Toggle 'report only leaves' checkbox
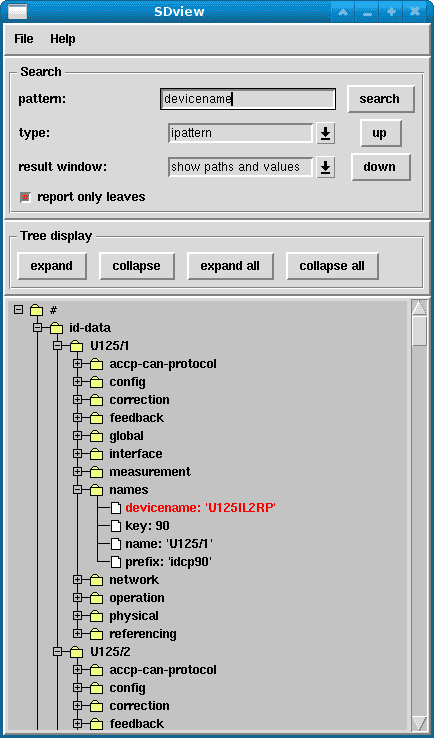434x738 pixels. tap(25, 197)
